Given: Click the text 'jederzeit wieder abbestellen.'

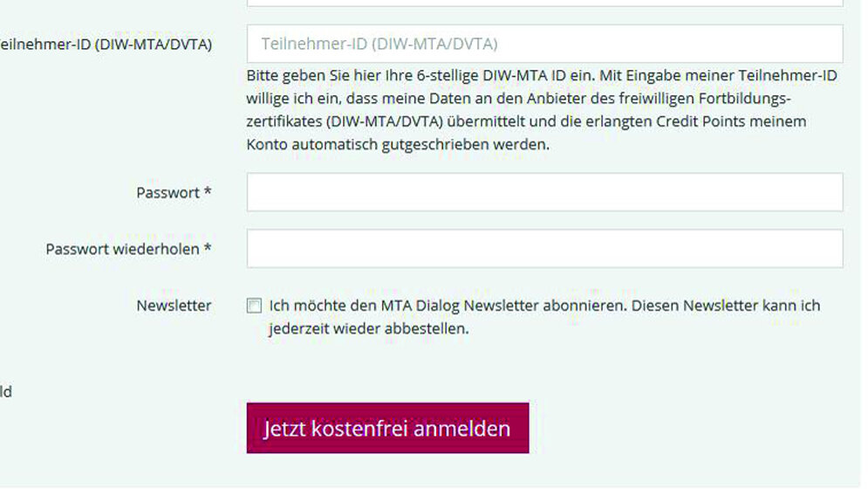Looking at the screenshot, I should (369, 329).
